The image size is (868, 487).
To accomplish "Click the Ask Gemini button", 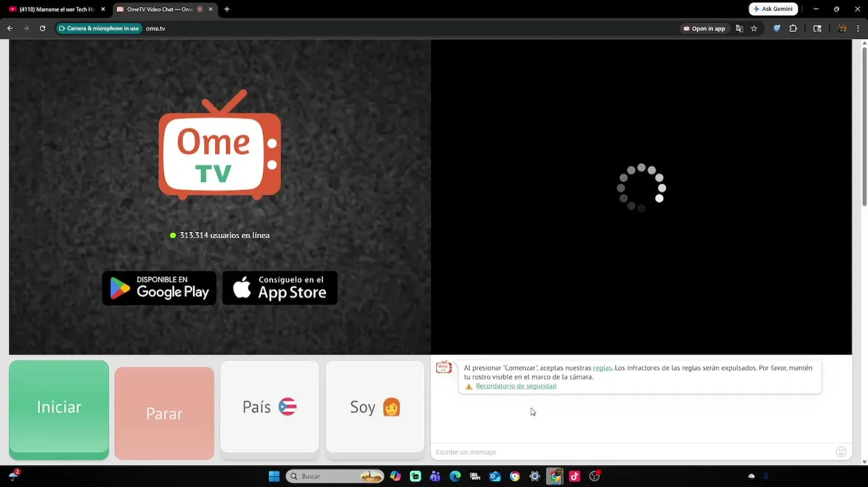I will click(x=773, y=9).
